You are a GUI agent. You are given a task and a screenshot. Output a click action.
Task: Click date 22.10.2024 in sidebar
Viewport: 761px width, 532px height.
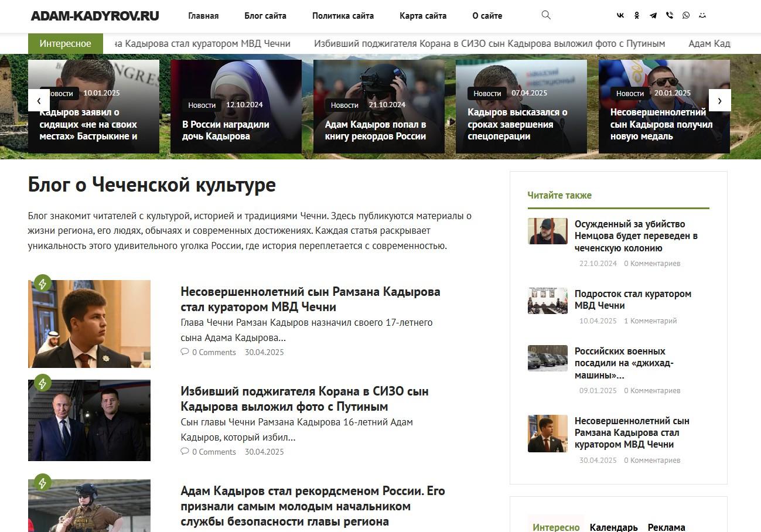click(598, 263)
